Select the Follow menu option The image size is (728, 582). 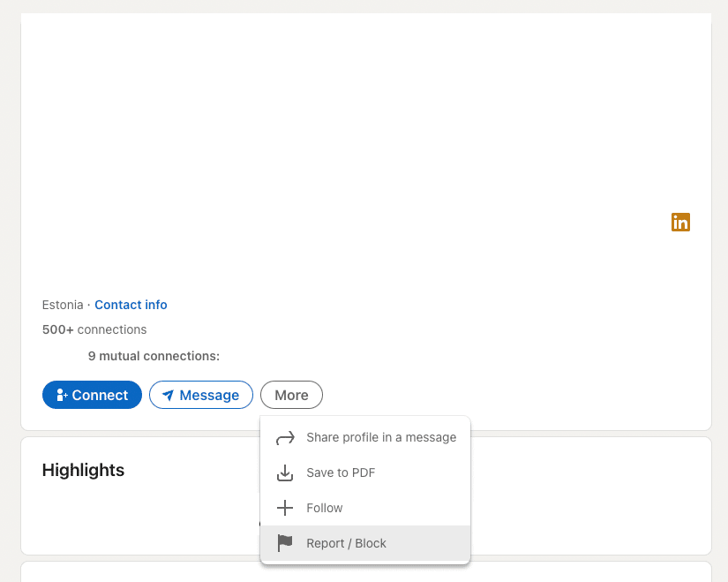pos(365,508)
